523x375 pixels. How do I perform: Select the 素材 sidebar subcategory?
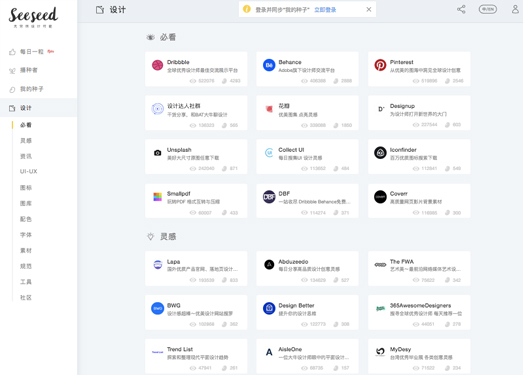[26, 250]
